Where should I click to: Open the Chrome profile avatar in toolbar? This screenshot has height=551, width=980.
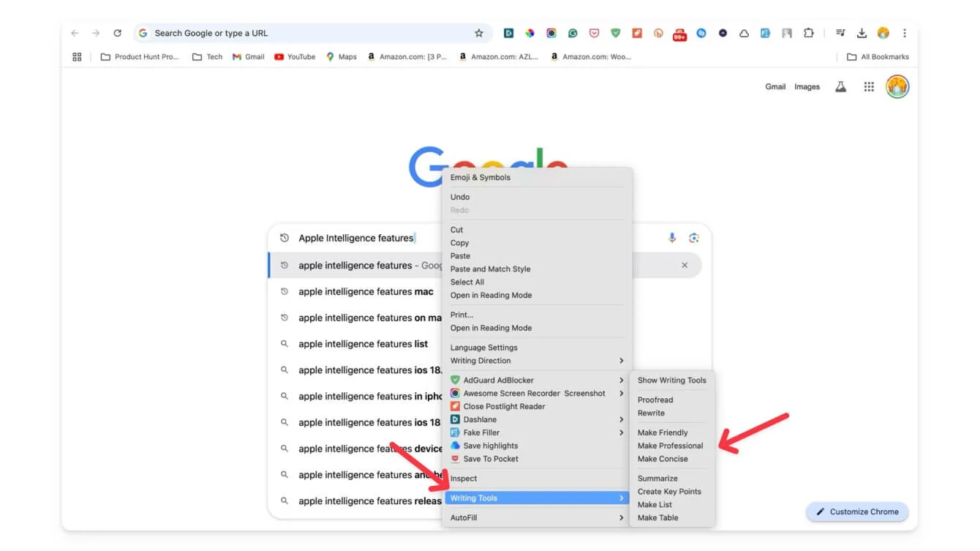883,33
